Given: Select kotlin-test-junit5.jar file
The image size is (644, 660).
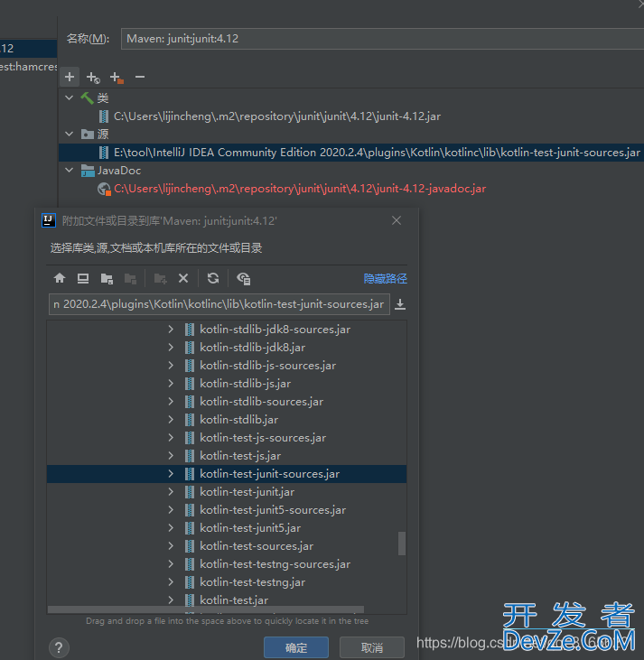Looking at the screenshot, I should [x=250, y=528].
